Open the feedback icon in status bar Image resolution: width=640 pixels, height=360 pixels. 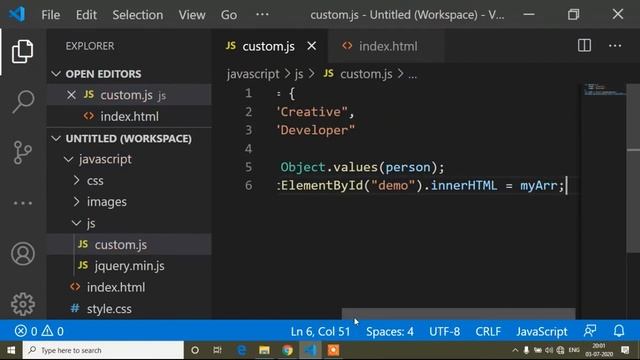pyautogui.click(x=590, y=331)
